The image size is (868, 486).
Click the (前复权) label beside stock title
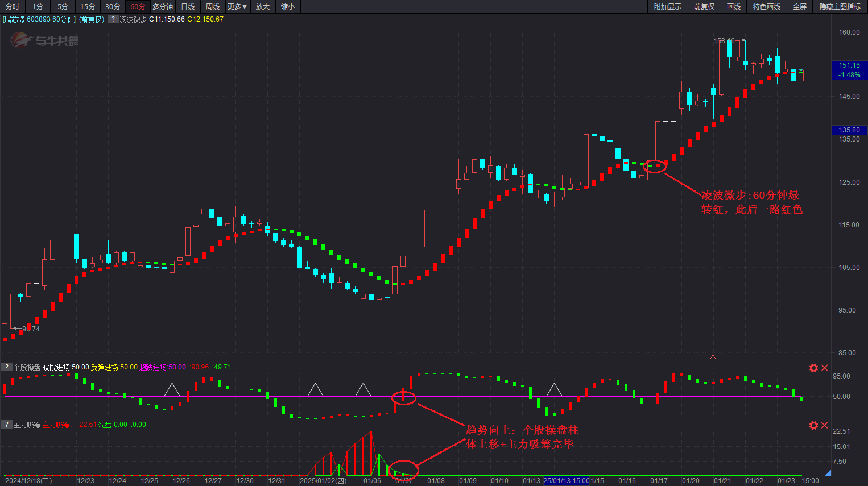point(92,19)
